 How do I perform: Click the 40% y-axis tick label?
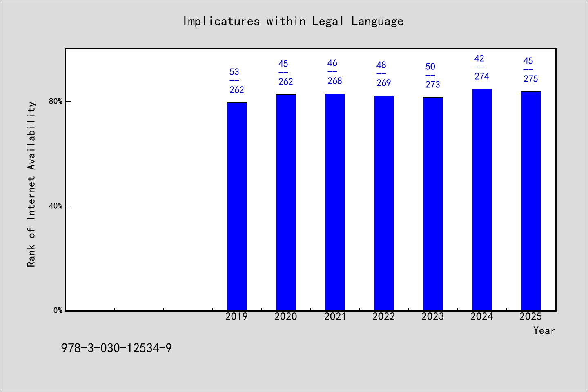[56, 206]
